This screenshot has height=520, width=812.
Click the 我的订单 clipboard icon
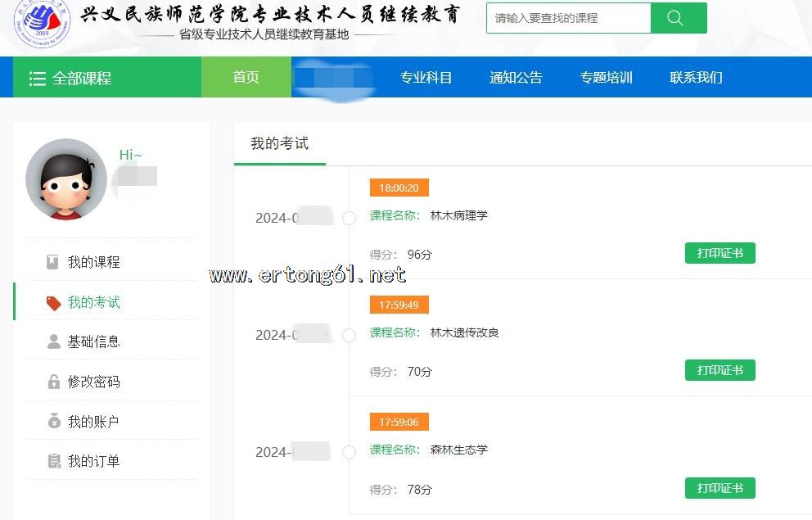(x=53, y=461)
